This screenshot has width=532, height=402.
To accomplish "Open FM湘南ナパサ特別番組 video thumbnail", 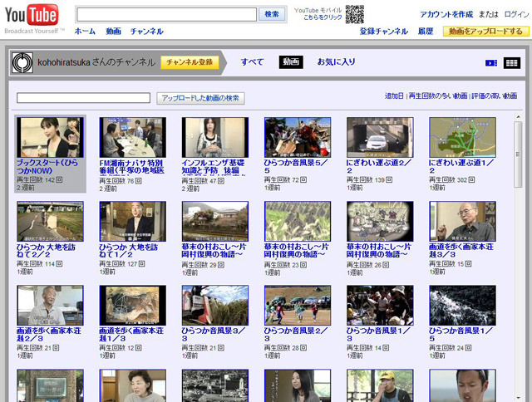I will pyautogui.click(x=133, y=137).
